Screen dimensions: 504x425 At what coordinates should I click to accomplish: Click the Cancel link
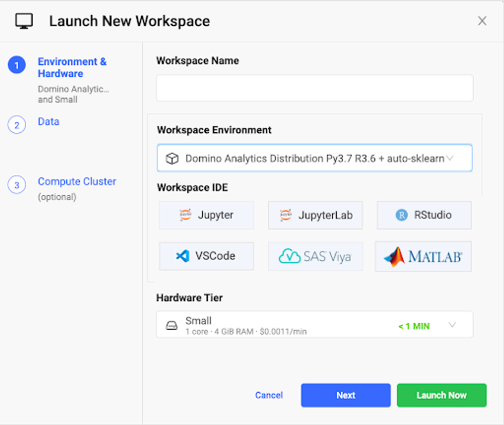pyautogui.click(x=269, y=395)
